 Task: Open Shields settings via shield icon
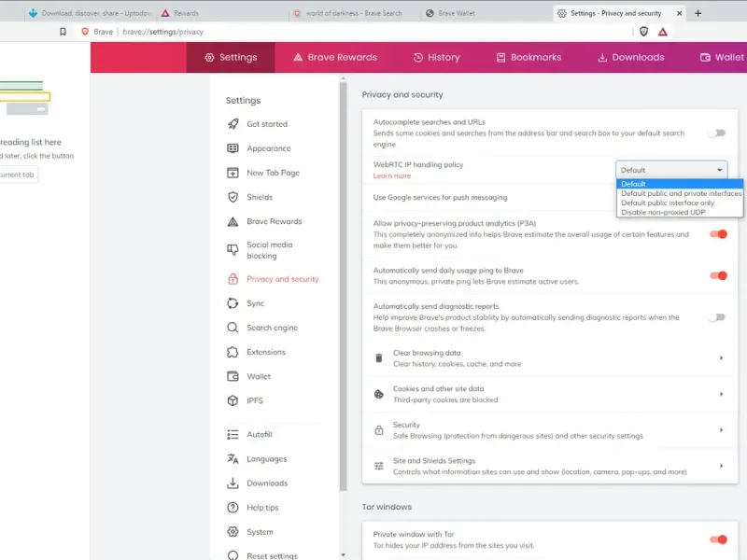pos(233,197)
